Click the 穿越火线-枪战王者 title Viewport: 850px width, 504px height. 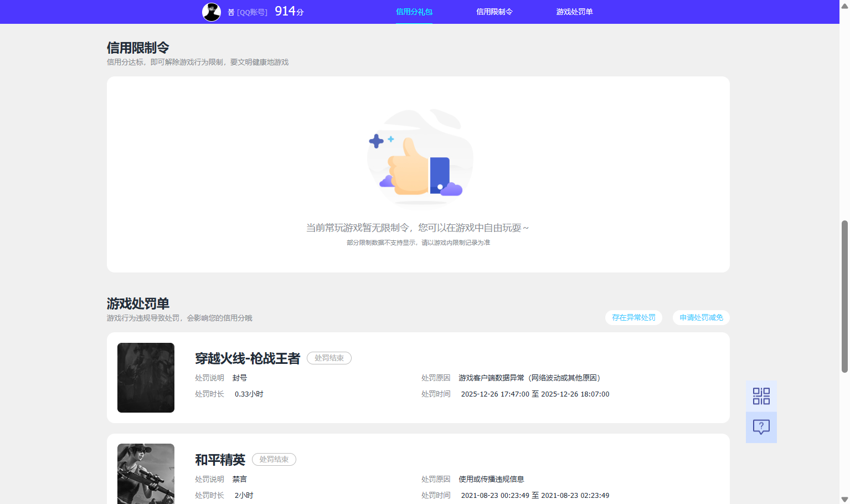[x=248, y=358]
